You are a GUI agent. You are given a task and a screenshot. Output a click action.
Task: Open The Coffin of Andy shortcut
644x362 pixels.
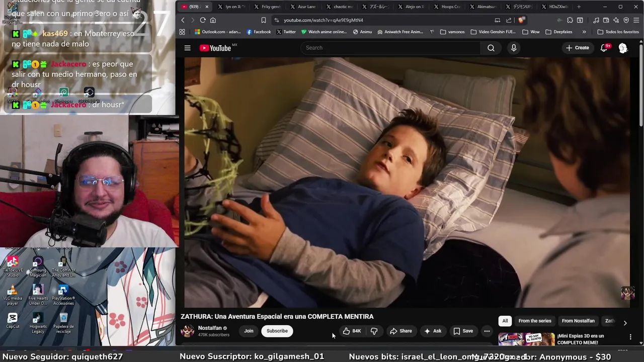point(63,266)
